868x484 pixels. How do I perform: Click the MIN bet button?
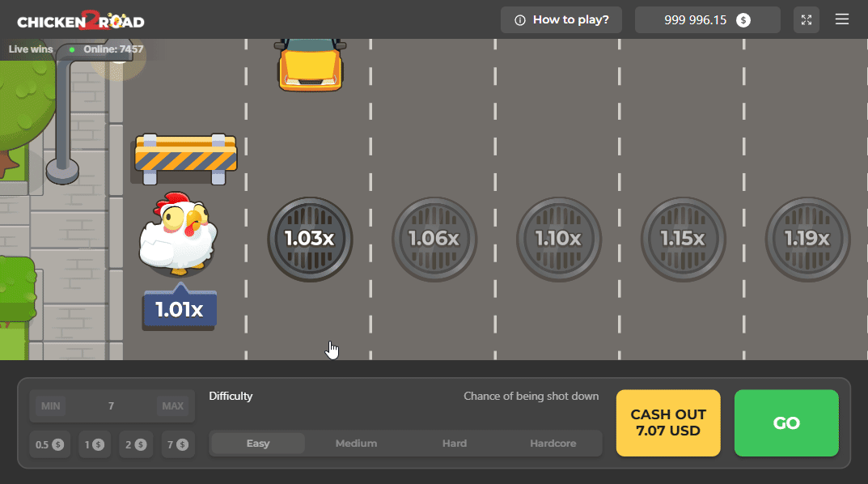[49, 405]
